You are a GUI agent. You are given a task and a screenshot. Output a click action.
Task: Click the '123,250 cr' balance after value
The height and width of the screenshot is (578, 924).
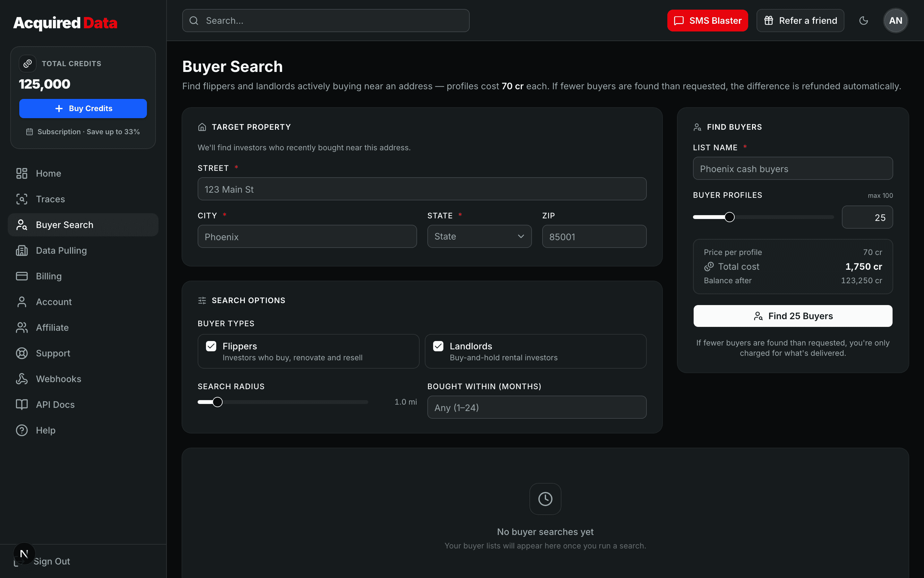(861, 281)
